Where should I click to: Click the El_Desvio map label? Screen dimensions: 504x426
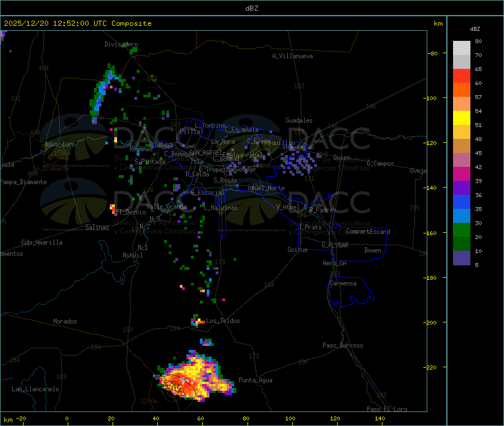tap(130, 212)
